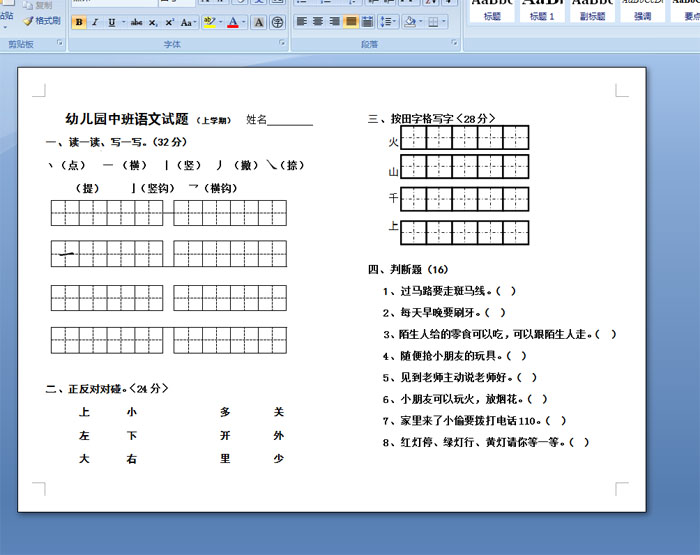Apply the 副标题 style
Image resolution: width=700 pixels, height=555 pixels.
[592, 11]
